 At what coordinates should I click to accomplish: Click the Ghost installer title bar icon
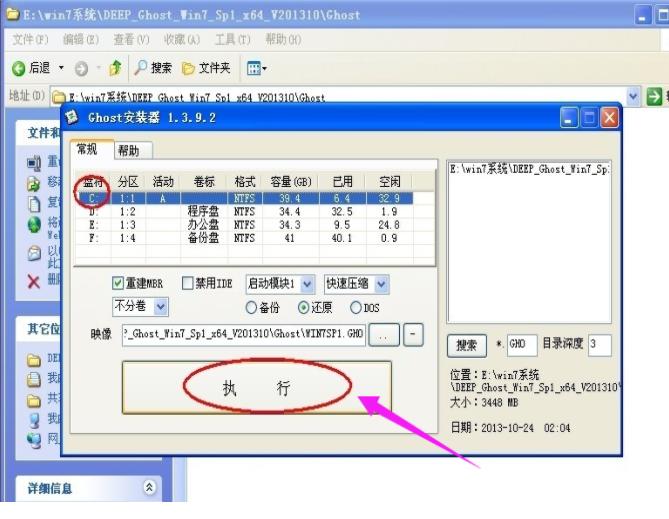pos(73,117)
